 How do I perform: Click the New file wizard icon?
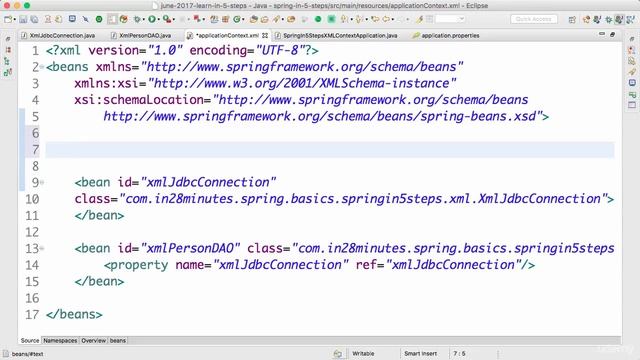coord(8,19)
